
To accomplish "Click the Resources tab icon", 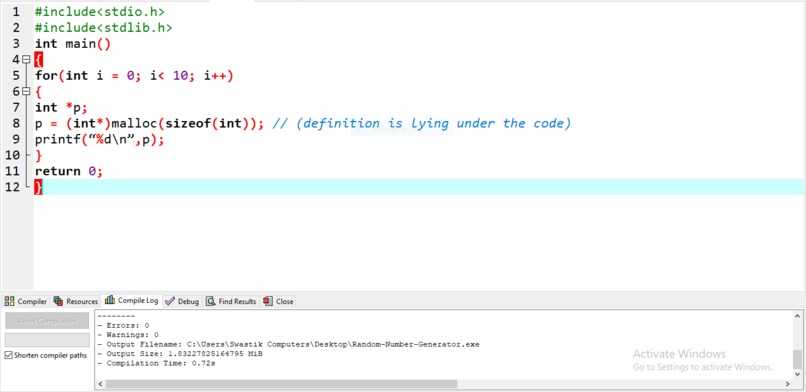I will (59, 302).
